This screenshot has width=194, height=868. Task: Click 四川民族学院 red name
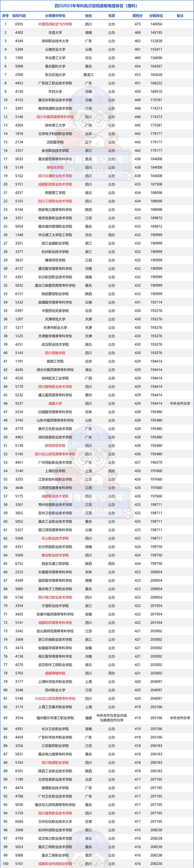coord(55,353)
